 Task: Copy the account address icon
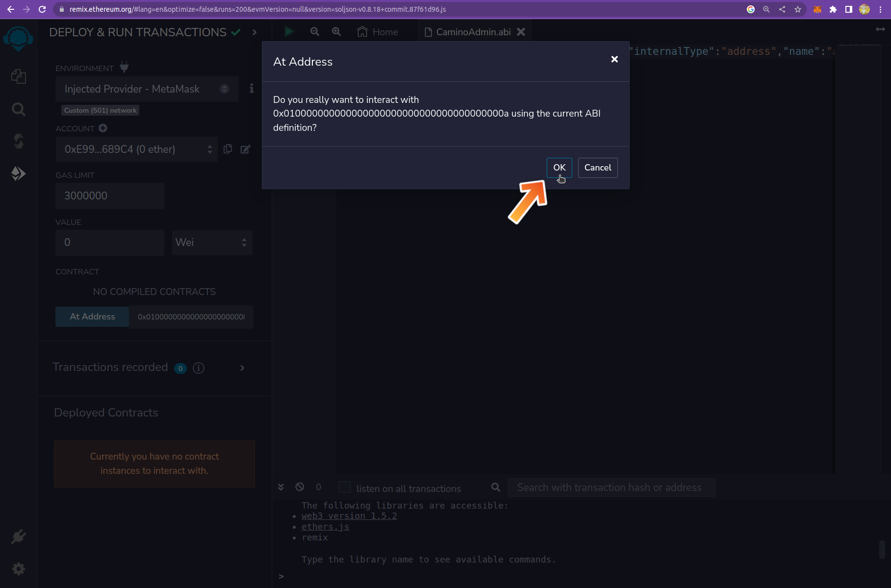(x=228, y=149)
